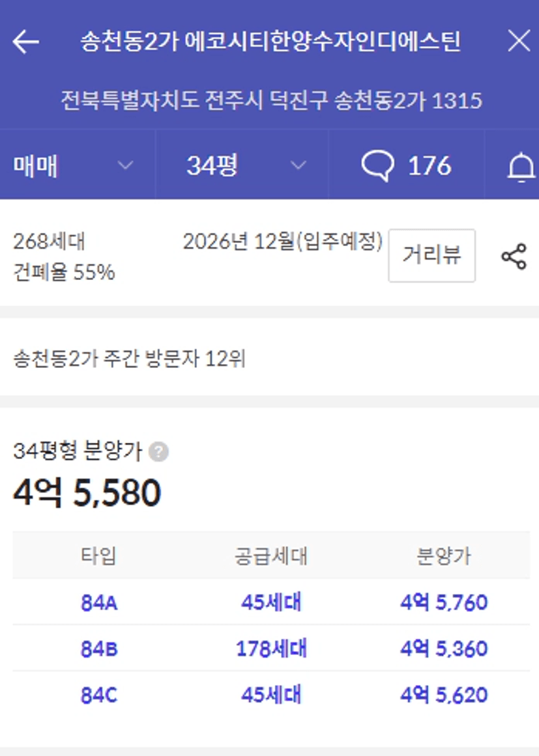539x756 pixels.
Task: Click the 268세대 household count
Action: pos(49,242)
